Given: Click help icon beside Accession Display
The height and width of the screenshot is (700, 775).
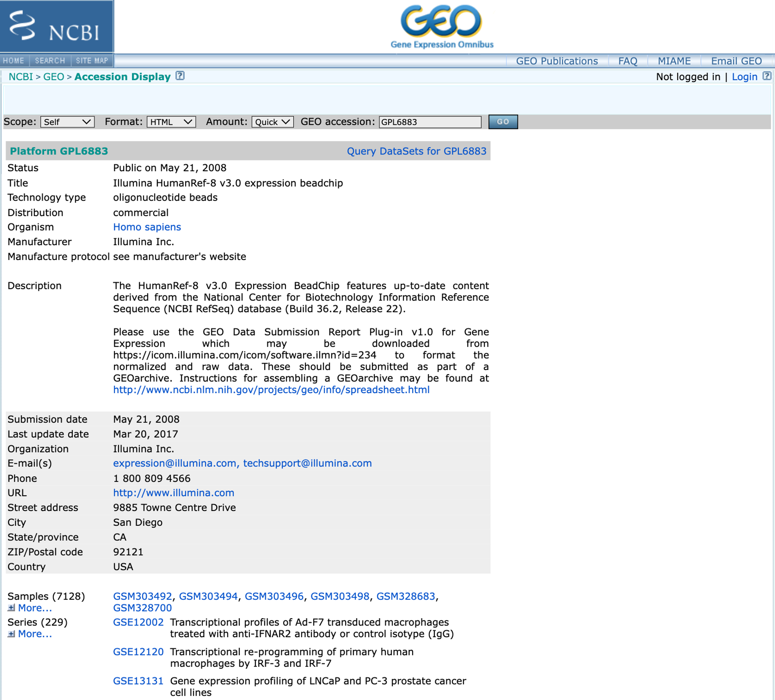Looking at the screenshot, I should pos(180,76).
